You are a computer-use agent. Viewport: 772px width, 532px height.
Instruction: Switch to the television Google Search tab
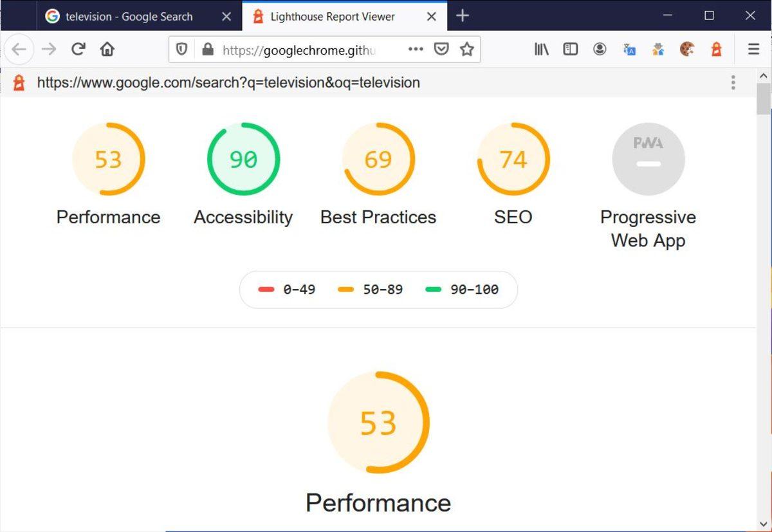tap(129, 17)
